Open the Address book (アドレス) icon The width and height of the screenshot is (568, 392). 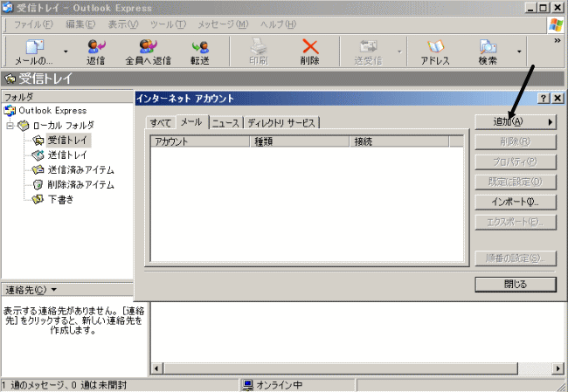pyautogui.click(x=435, y=47)
